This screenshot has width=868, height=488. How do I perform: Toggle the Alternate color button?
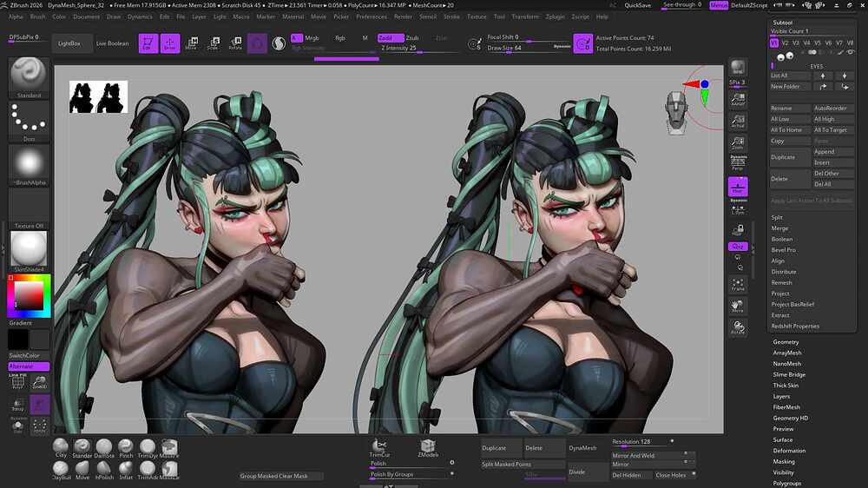tap(29, 366)
